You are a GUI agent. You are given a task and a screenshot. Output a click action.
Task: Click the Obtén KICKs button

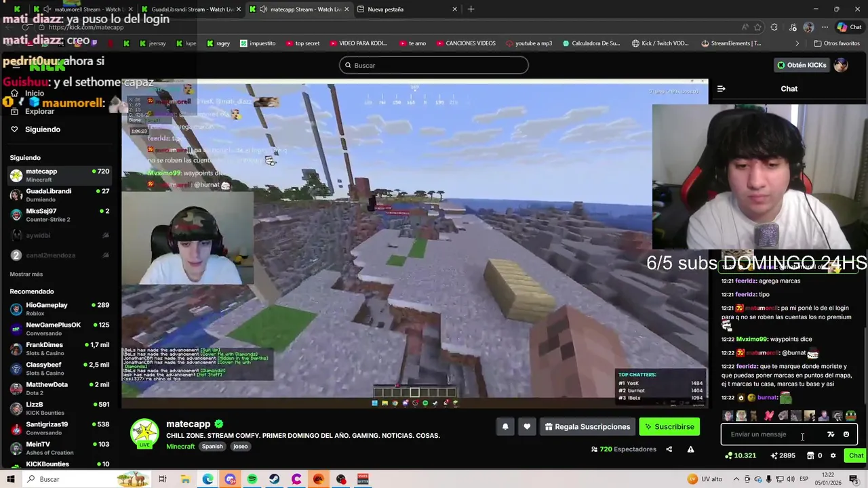[802, 65]
